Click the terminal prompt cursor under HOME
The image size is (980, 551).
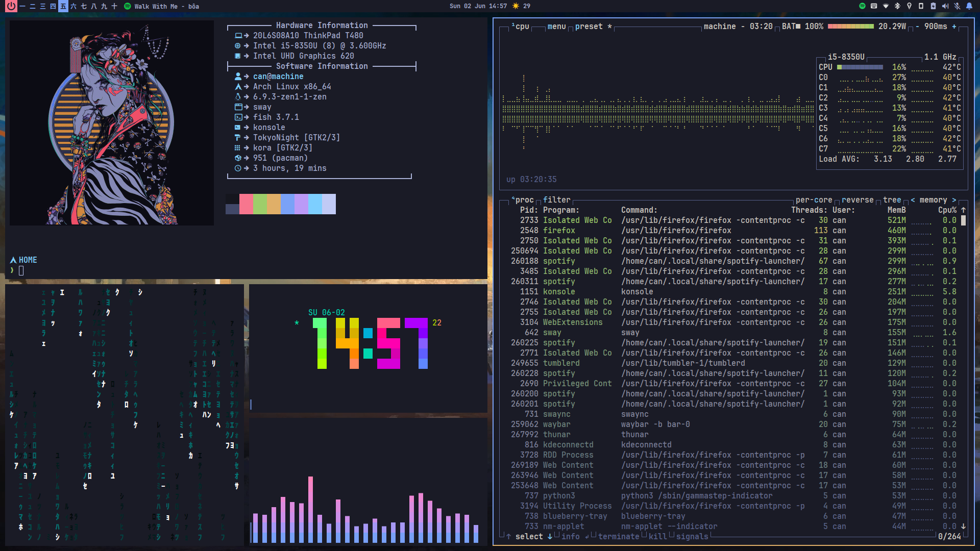21,270
